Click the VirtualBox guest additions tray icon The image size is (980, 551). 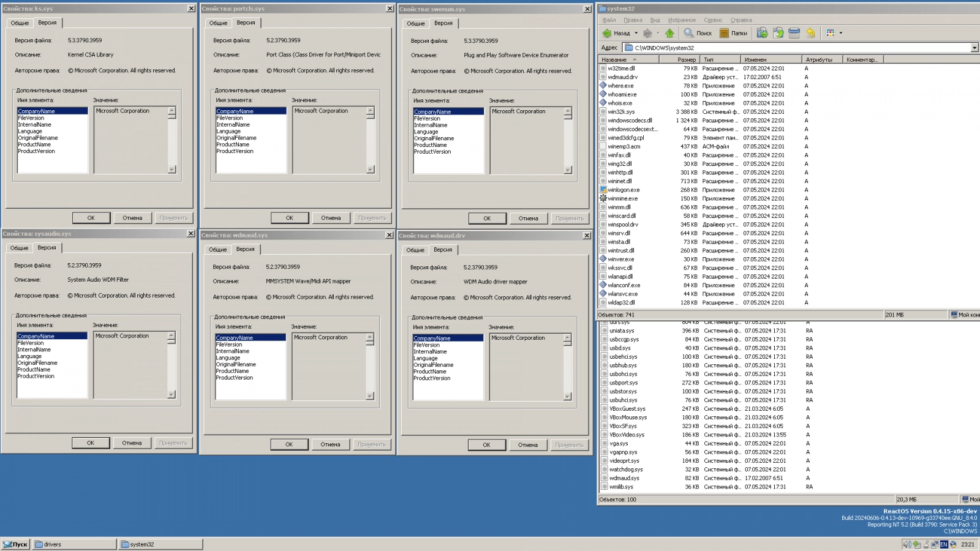point(953,544)
